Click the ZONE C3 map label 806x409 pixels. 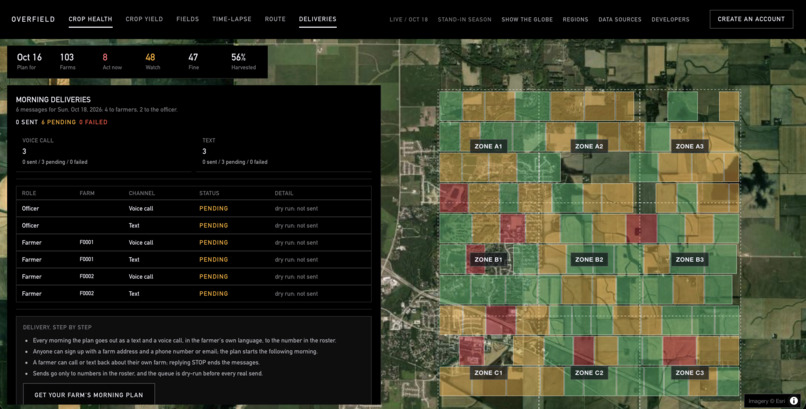[x=689, y=373]
